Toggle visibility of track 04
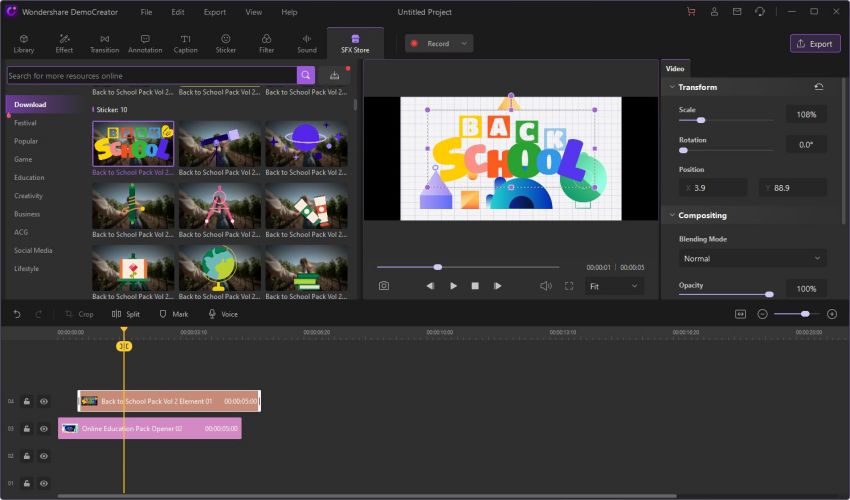Image resolution: width=850 pixels, height=500 pixels. tap(44, 401)
